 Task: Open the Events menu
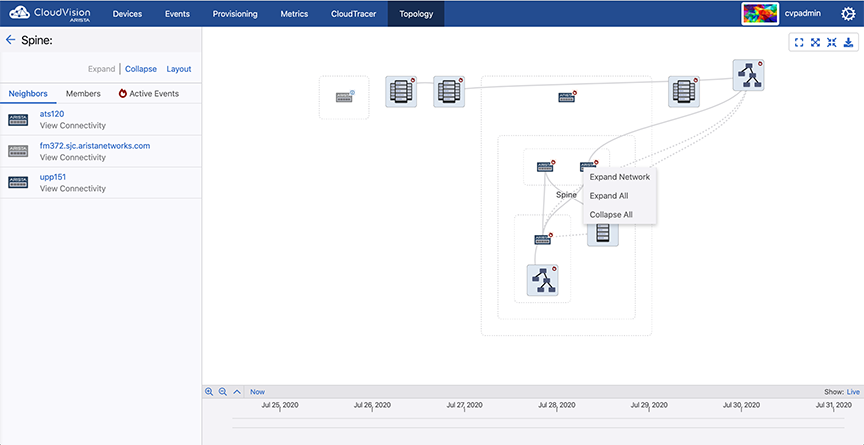click(177, 14)
